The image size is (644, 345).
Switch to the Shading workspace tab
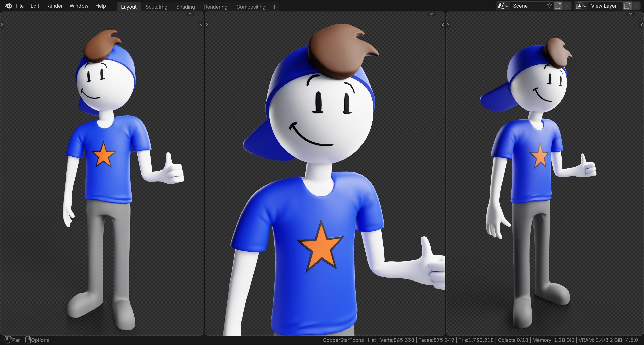click(x=185, y=7)
